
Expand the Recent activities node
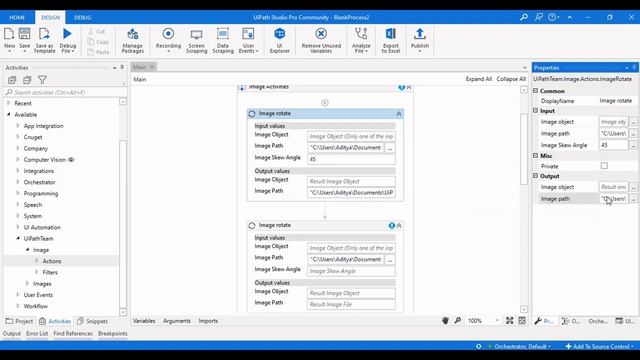9,103
